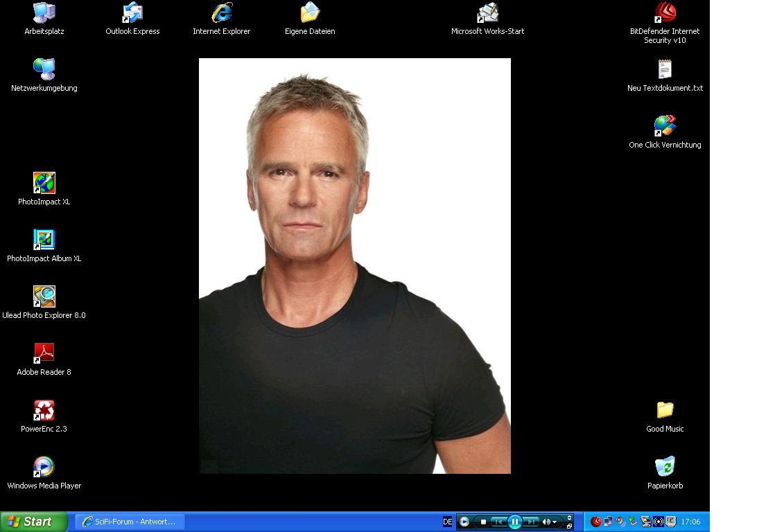Screen dimensions: 784x532
Task: Pause playback in the media player toolbar
Action: click(x=514, y=522)
